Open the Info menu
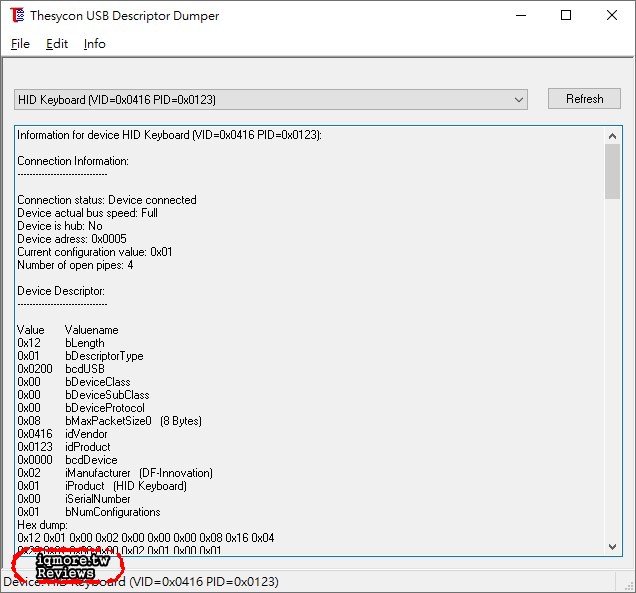The height and width of the screenshot is (593, 636). 95,43
